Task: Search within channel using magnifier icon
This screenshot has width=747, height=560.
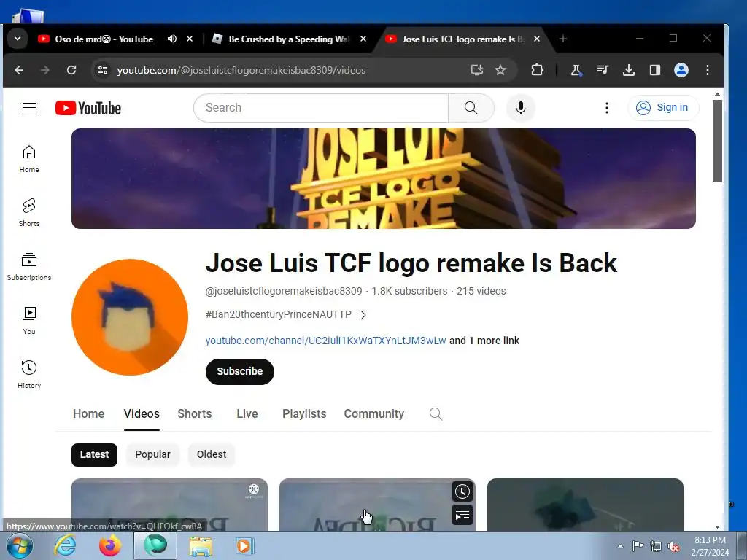Action: 436,414
